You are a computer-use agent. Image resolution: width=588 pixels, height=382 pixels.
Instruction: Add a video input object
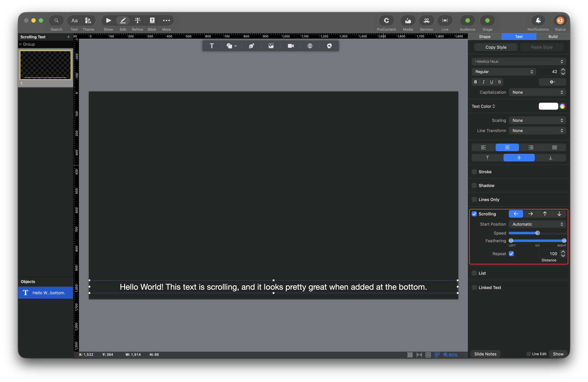(290, 46)
